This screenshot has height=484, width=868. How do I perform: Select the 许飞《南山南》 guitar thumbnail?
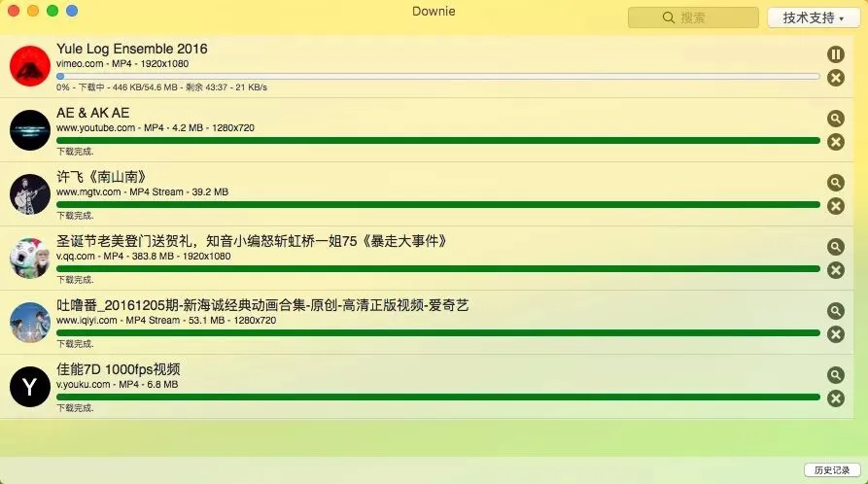coord(30,194)
